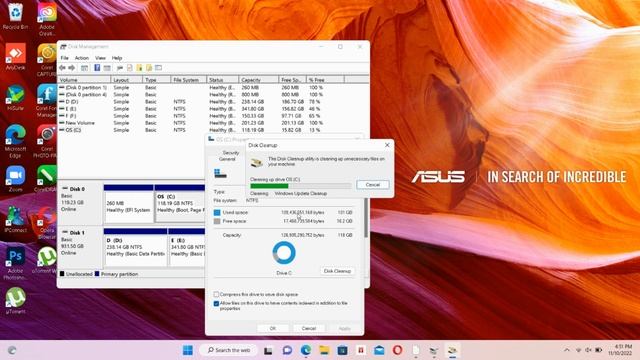Open the File menu in Disk Management
Viewport: 640px width, 360px height.
click(x=64, y=58)
